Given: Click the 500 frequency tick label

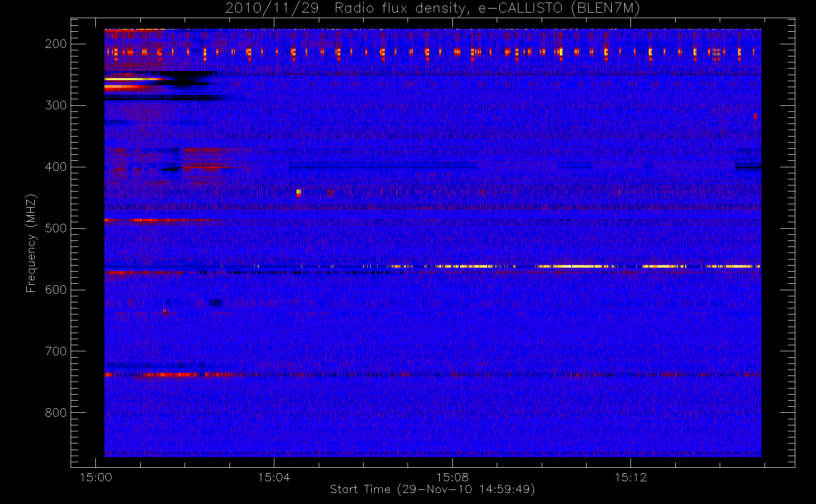Looking at the screenshot, I should (56, 228).
